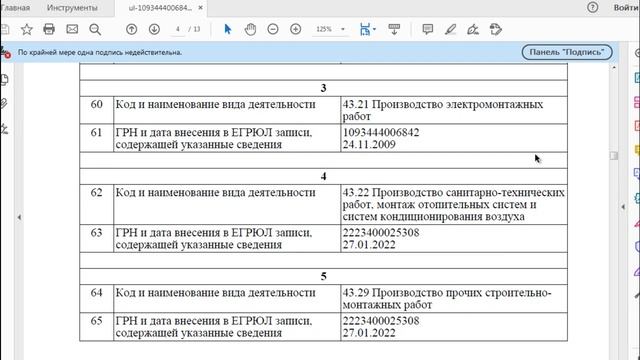Switch to the Главная tab
This screenshot has height=360, width=640.
coord(16,8)
